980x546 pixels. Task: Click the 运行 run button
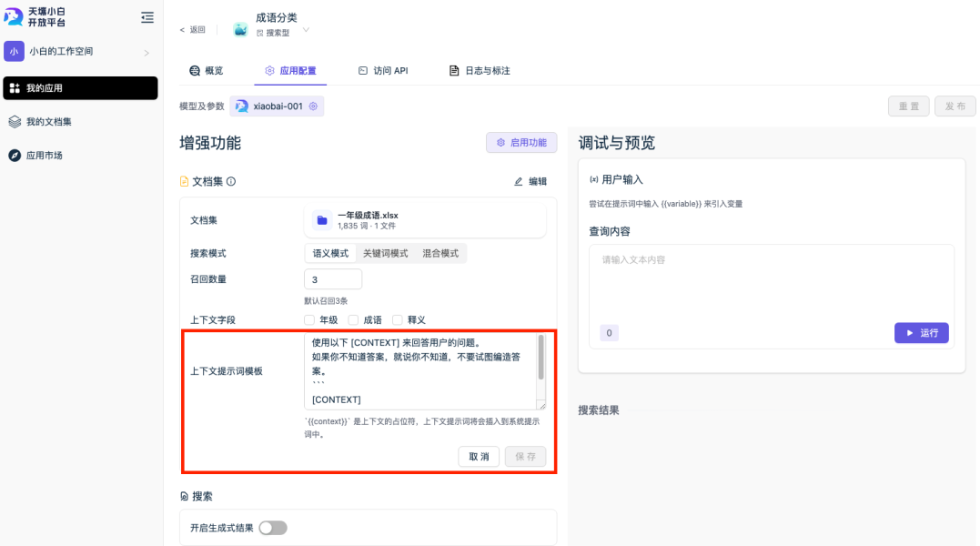[x=921, y=333]
